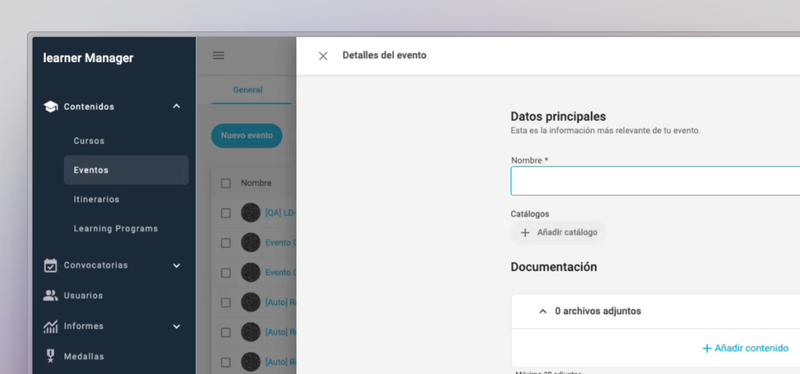
Task: Switch to the General tab
Action: [248, 90]
